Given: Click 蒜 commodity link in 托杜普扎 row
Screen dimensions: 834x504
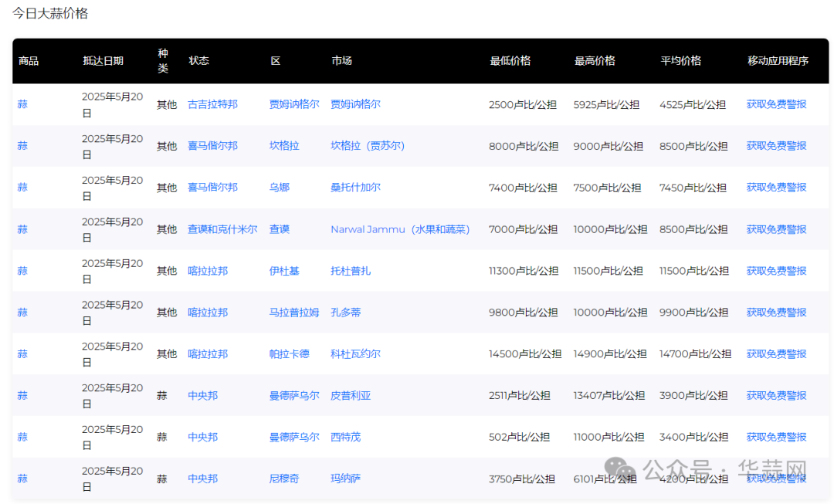Looking at the screenshot, I should [x=22, y=271].
